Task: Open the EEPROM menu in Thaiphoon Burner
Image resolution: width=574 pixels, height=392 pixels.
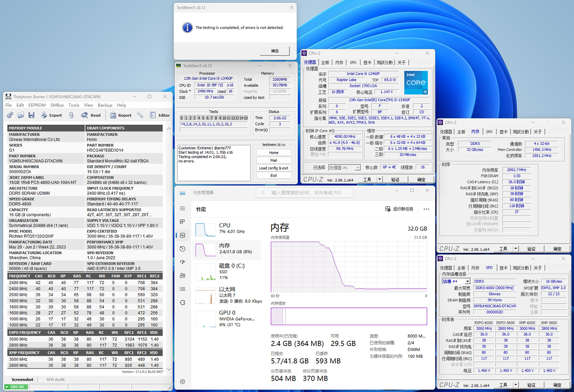Action: point(37,105)
